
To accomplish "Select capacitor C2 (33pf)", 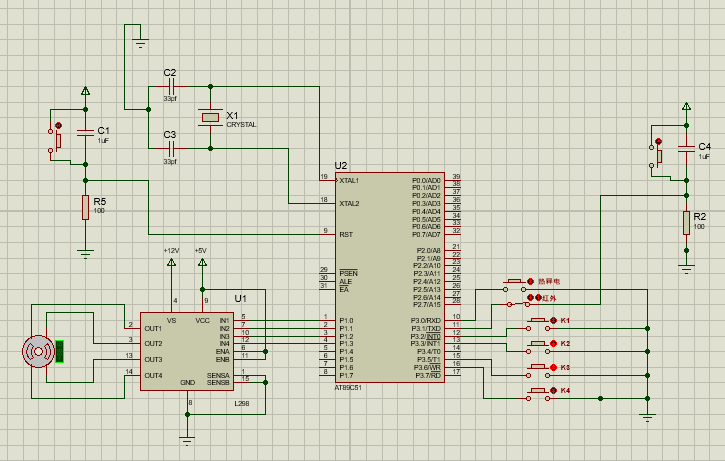I will [x=170, y=87].
